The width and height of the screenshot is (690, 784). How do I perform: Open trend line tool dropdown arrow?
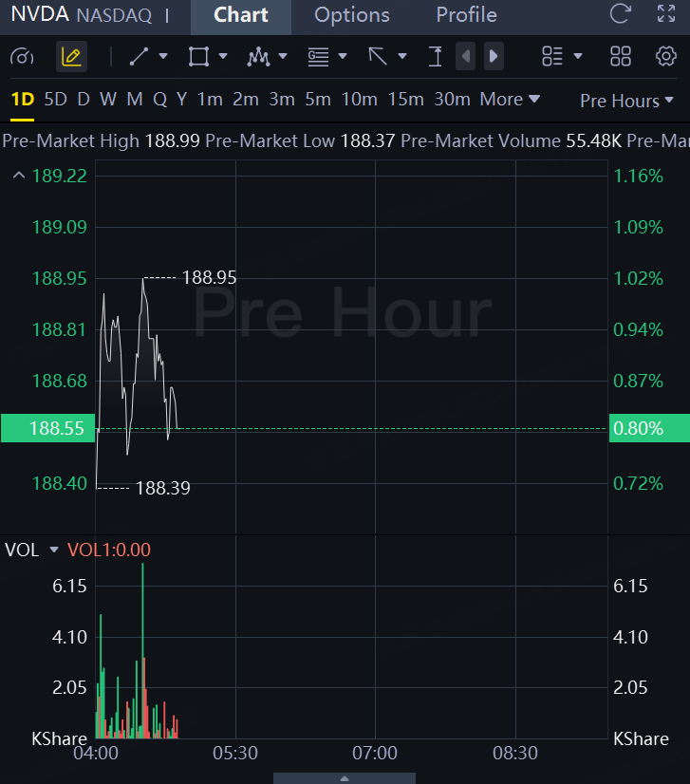click(x=163, y=57)
